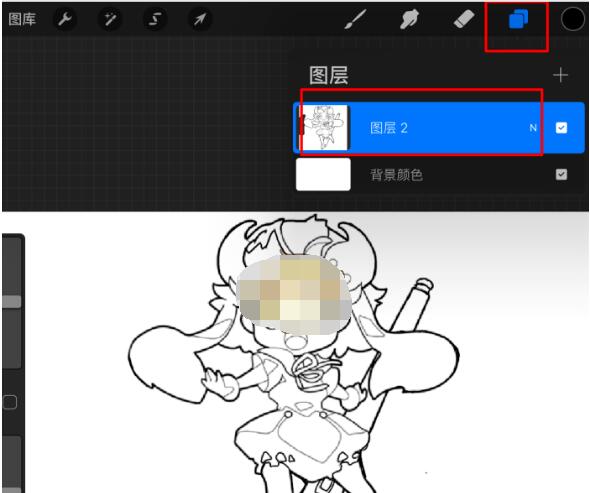Open the Adjustments magic wand menu
Viewport: 590px width, 493px height.
(x=110, y=19)
